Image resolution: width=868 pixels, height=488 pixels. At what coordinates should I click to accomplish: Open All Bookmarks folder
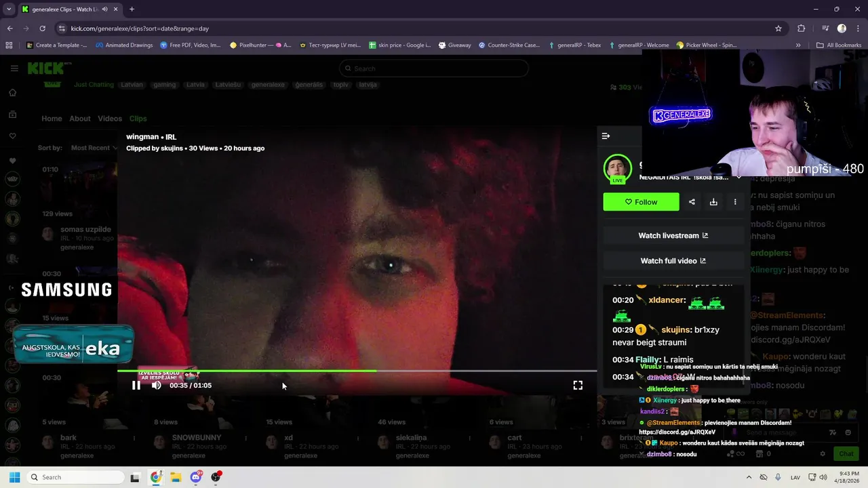[x=839, y=45]
